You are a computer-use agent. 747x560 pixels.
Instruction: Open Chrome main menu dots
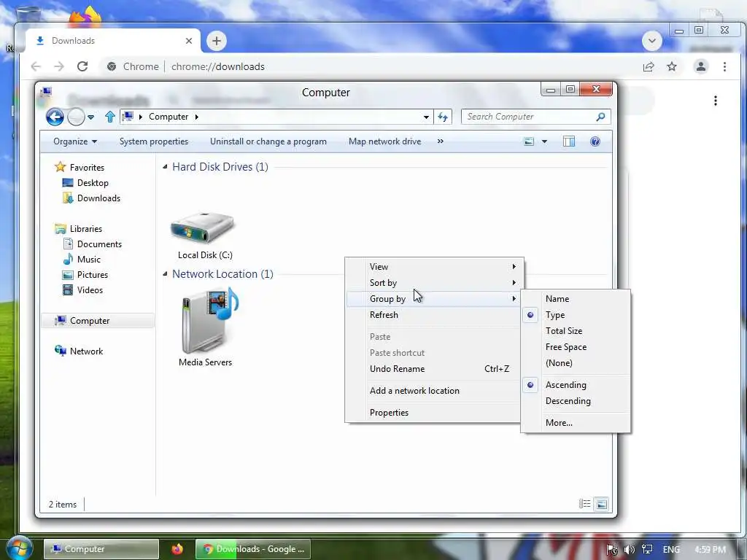(724, 66)
